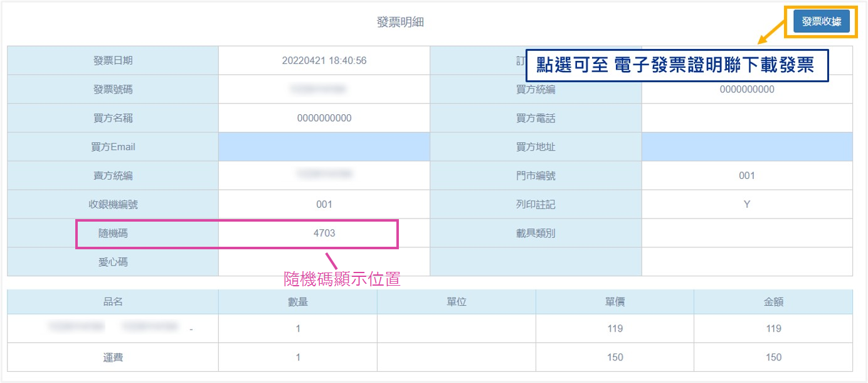868x383 pixels.
Task: Click the 發票收據 button
Action: tap(821, 21)
